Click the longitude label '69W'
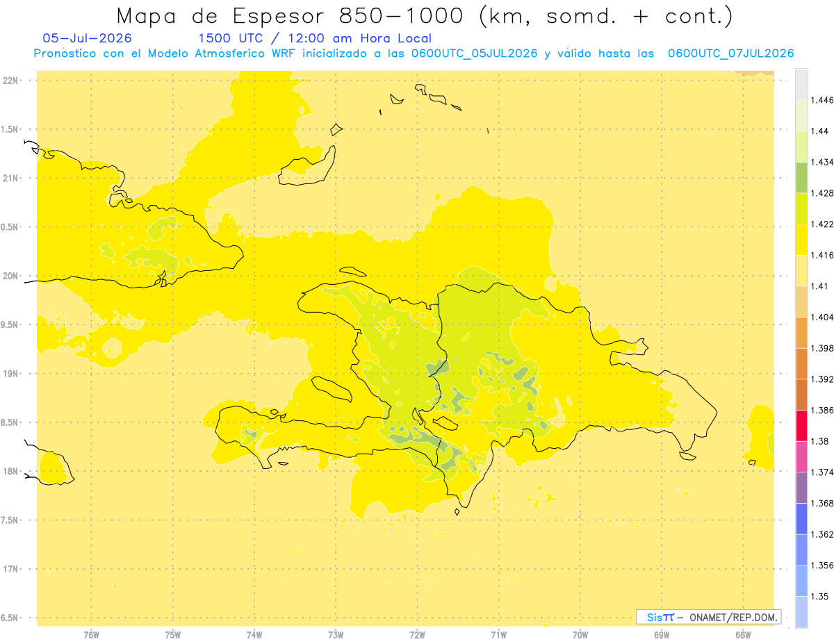The width and height of the screenshot is (834, 644). tap(662, 634)
